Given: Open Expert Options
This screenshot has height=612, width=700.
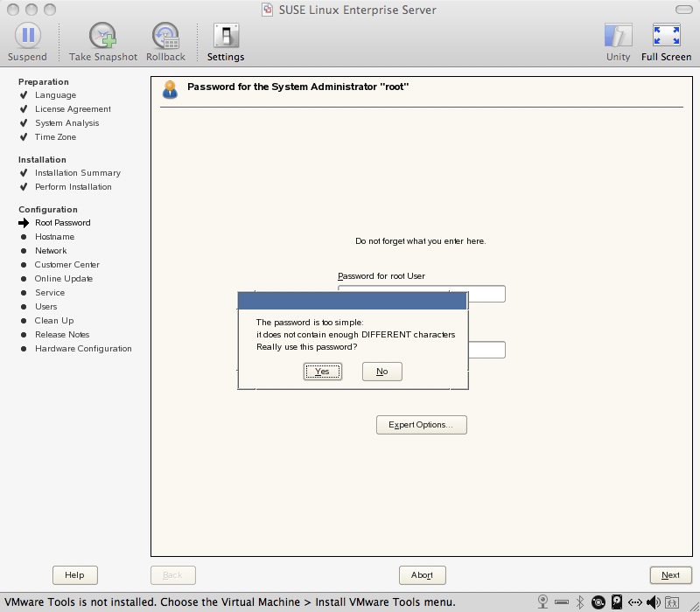Looking at the screenshot, I should [422, 425].
